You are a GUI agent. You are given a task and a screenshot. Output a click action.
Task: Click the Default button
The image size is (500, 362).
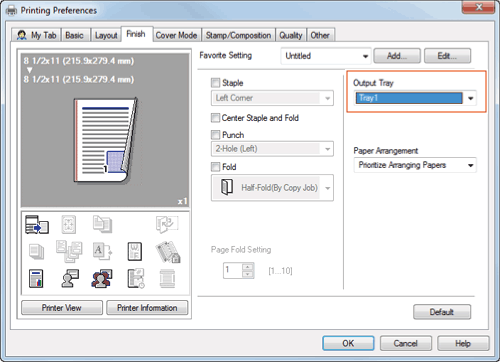pyautogui.click(x=442, y=312)
